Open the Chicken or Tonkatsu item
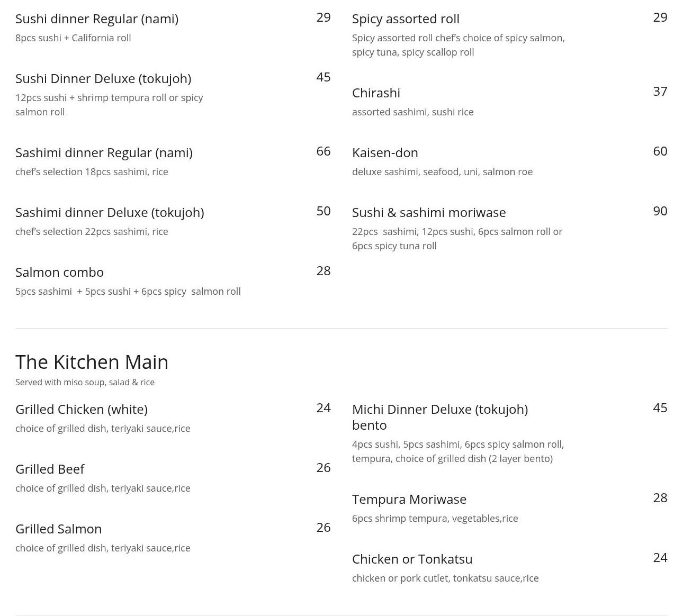683x616 pixels. [x=412, y=559]
